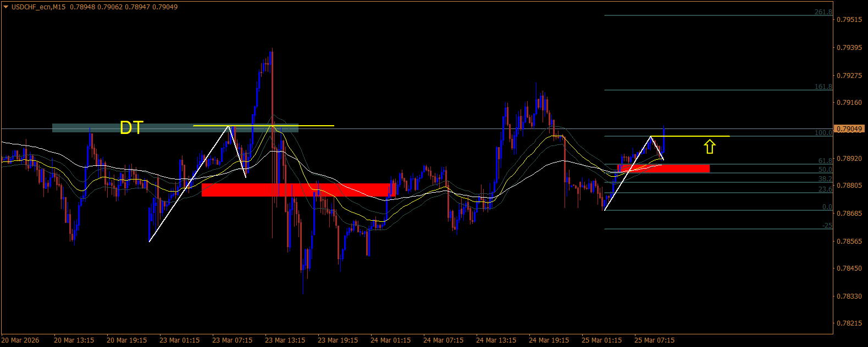The width and height of the screenshot is (868, 347).
Task: Click time axis label 24 Mar 13:15
Action: (496, 340)
